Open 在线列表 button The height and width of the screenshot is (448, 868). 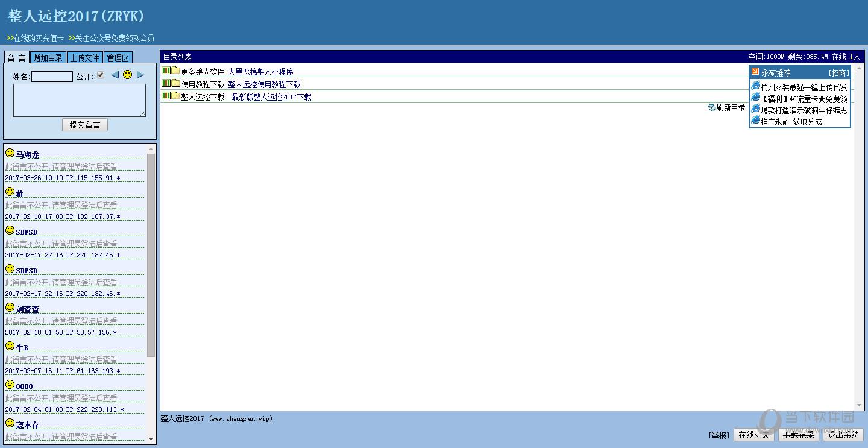tap(754, 435)
